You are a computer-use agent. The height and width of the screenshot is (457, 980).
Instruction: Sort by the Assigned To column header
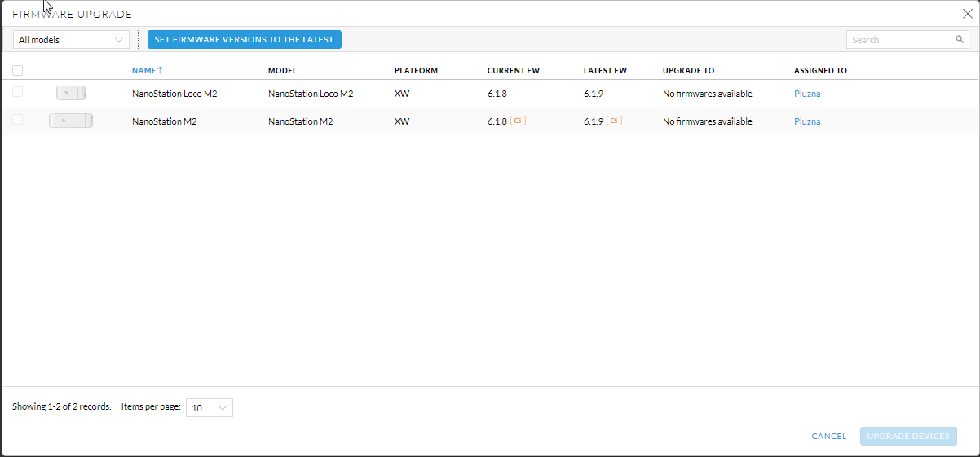click(820, 71)
